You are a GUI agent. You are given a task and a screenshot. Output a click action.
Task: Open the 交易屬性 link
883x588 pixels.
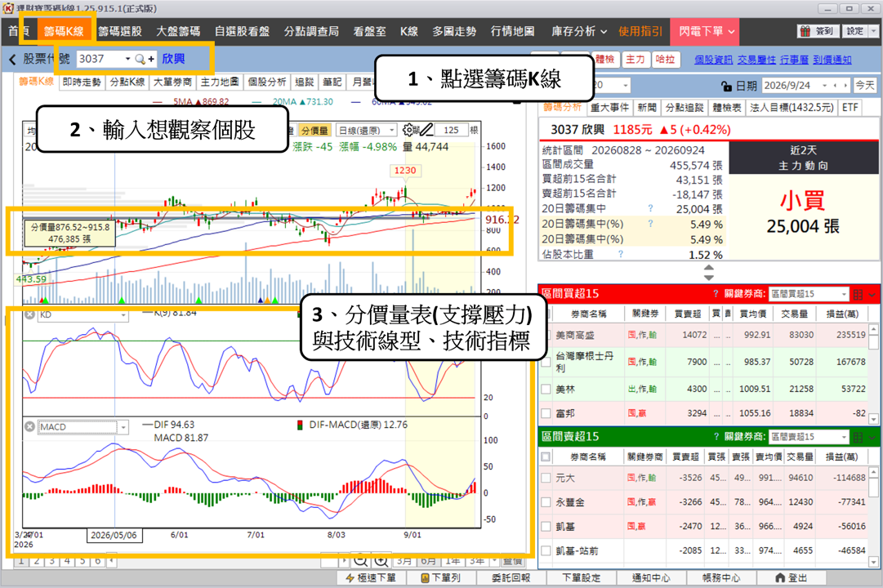click(756, 60)
